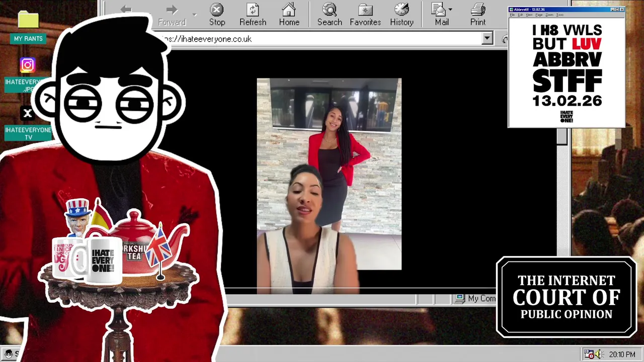
Task: Click the Stop toolbar button
Action: point(217,15)
